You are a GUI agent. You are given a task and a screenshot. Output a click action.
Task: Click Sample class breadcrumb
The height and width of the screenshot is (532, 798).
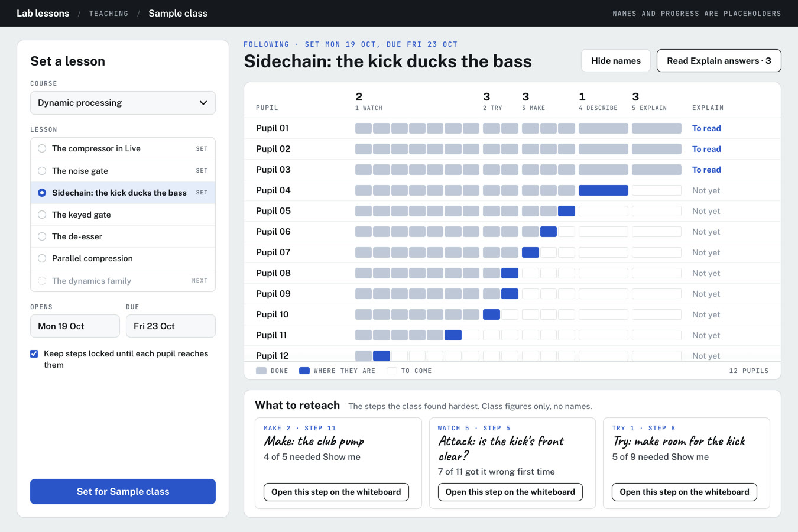point(178,13)
